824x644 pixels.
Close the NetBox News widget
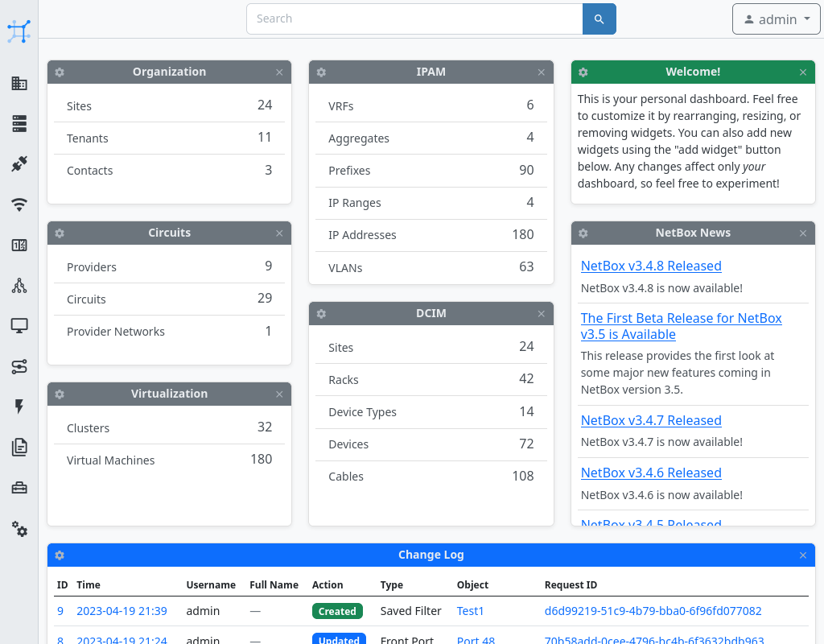802,233
